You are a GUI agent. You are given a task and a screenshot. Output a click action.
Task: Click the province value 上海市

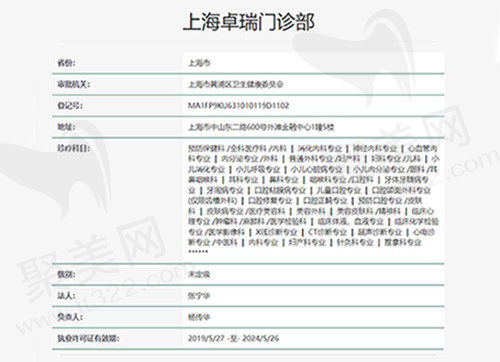(199, 63)
